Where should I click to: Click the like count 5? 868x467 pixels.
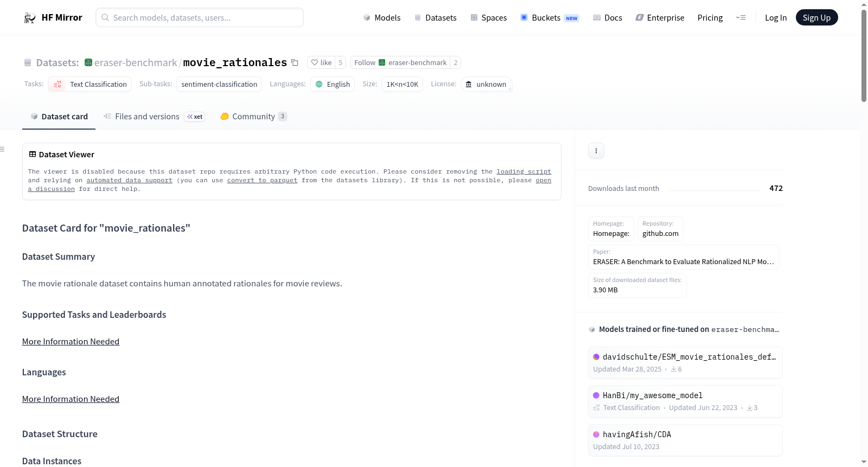pyautogui.click(x=341, y=62)
